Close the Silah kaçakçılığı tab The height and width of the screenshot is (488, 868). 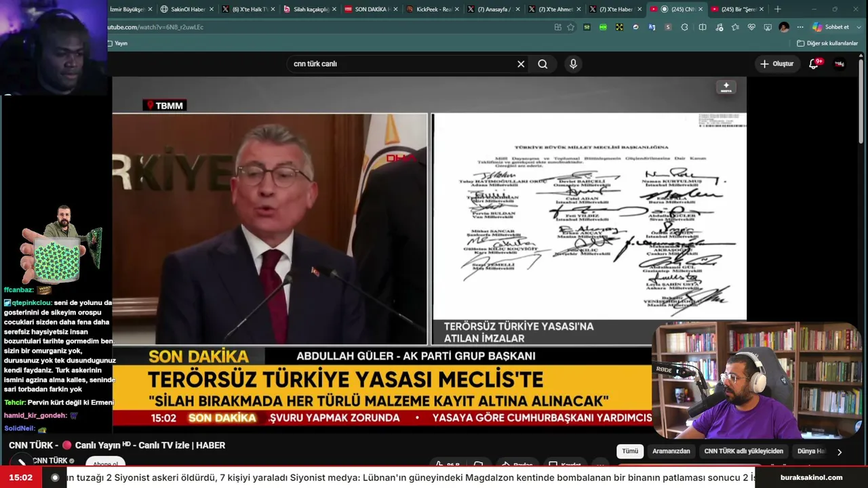pos(334,9)
